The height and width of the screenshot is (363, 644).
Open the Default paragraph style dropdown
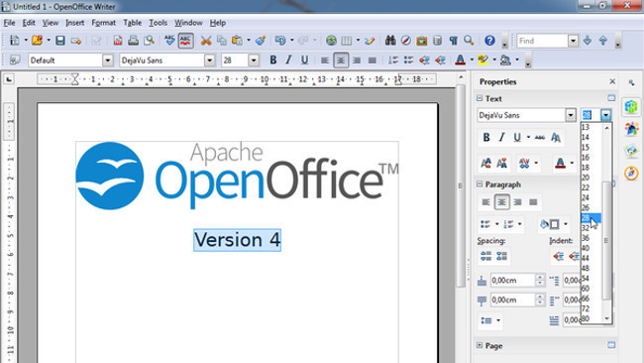(x=108, y=60)
